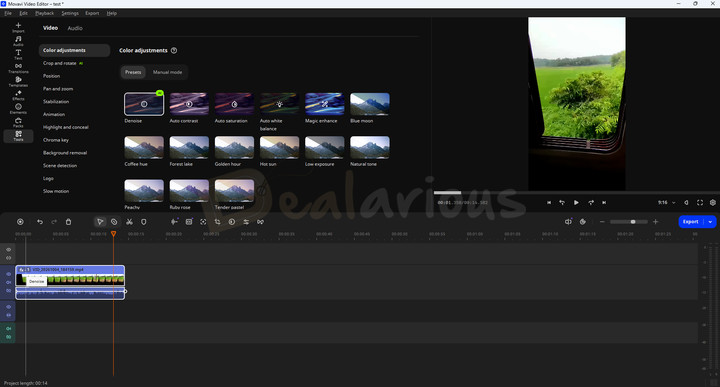Open the Transitions panel
The image size is (720, 387).
[x=18, y=68]
